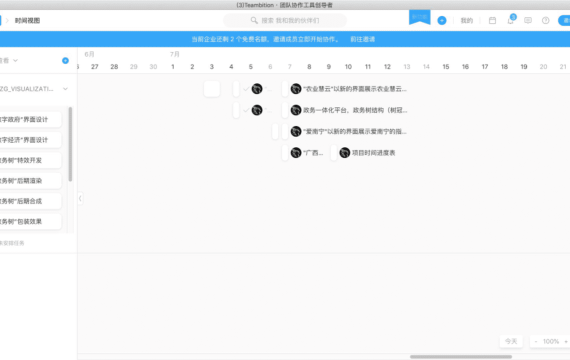Open the chat message icon
570x360 pixels.
pos(528,21)
